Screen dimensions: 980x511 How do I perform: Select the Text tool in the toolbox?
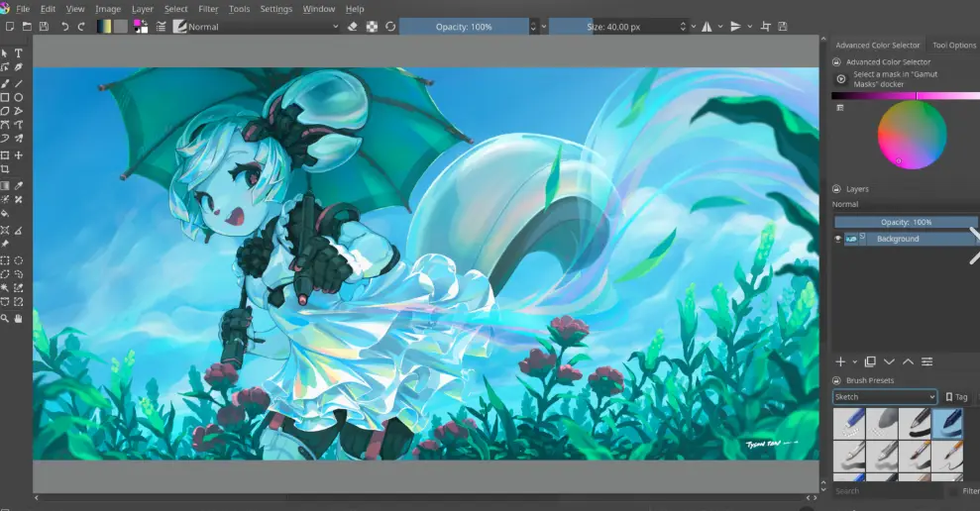pos(19,53)
